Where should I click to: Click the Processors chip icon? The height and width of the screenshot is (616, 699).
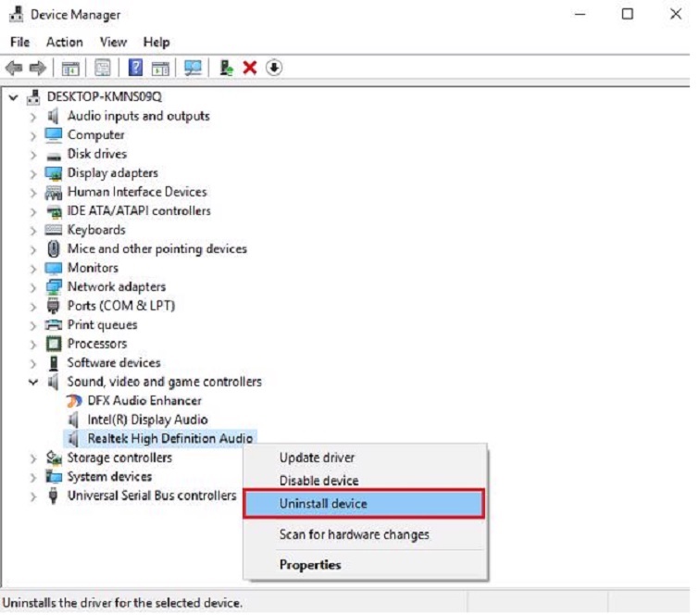coord(53,344)
